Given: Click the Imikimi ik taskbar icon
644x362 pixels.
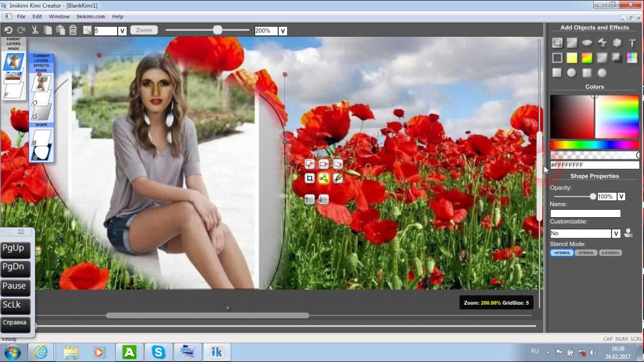Looking at the screenshot, I should [217, 352].
